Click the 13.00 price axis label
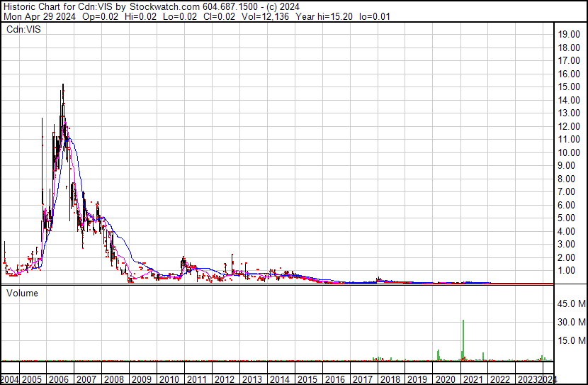Screen dimensions: 588x385 (569, 113)
